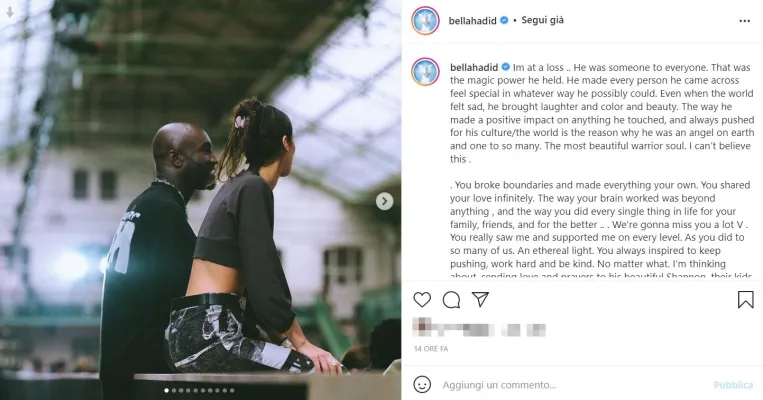Click the blurred likes count line
This screenshot has height=400, width=763.
pyautogui.click(x=479, y=328)
